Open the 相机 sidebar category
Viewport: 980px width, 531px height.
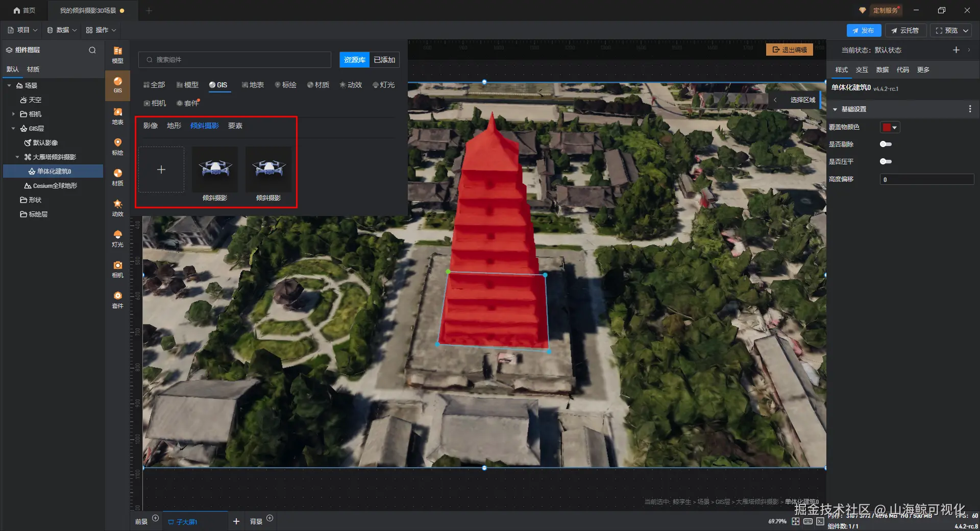pyautogui.click(x=117, y=269)
